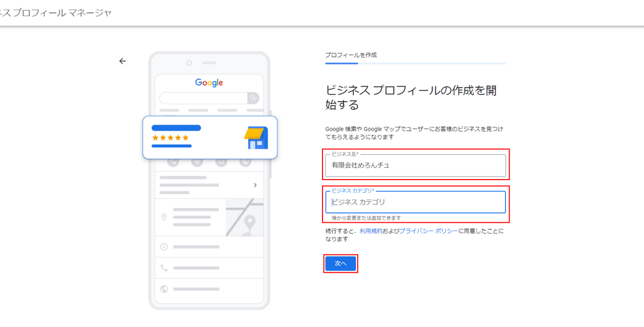This screenshot has width=644, height=327.
Task: Click the Google logo in the phone illustration
Action: (209, 83)
